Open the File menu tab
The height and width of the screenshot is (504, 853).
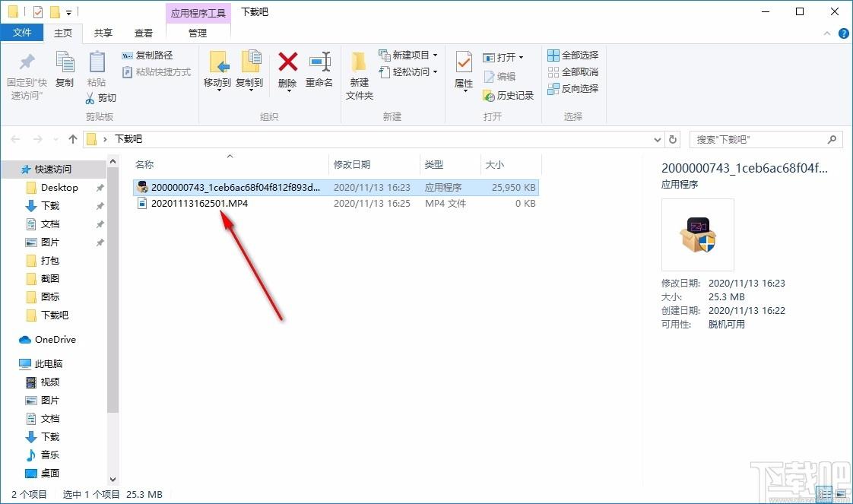[22, 33]
